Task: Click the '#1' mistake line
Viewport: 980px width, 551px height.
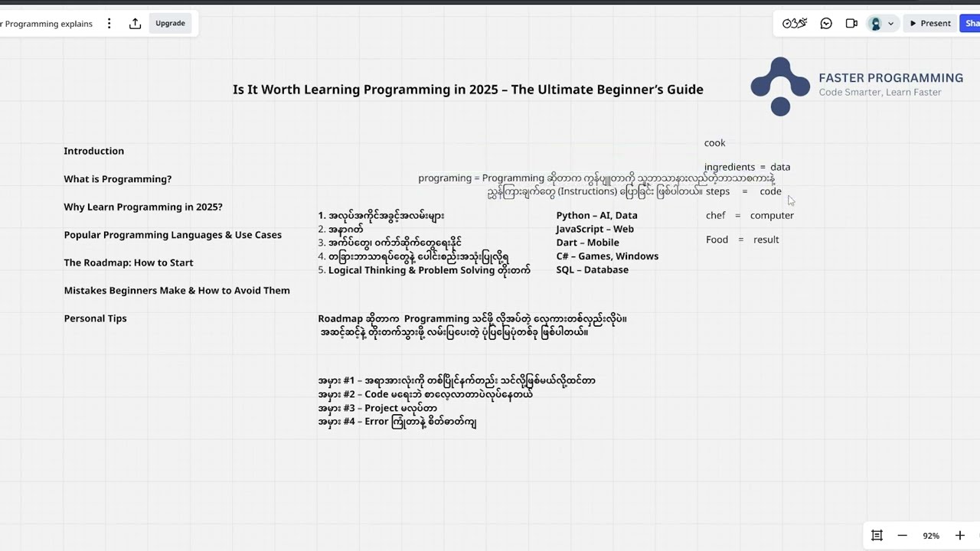Action: [x=456, y=380]
